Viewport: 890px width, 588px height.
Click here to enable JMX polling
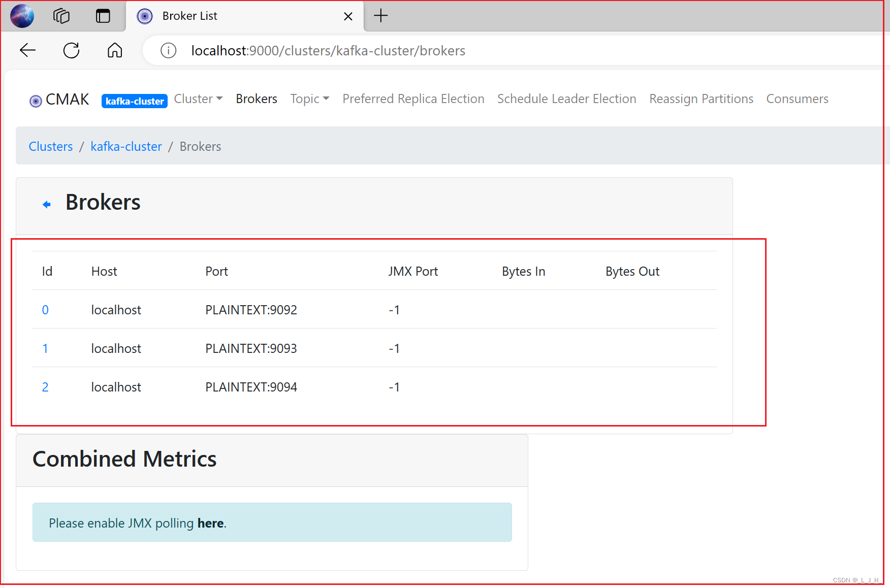pyautogui.click(x=210, y=522)
